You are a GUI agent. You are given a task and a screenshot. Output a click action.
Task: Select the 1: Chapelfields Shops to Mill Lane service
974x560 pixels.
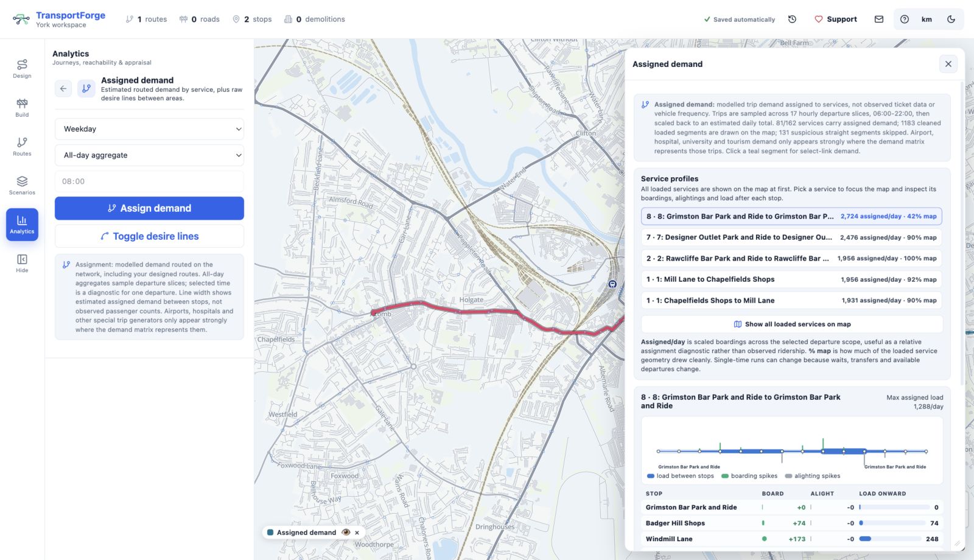[x=791, y=300]
